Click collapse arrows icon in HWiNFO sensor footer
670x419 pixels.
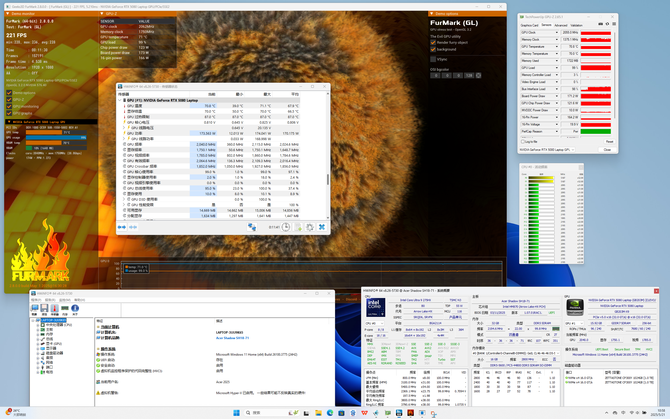tap(133, 227)
